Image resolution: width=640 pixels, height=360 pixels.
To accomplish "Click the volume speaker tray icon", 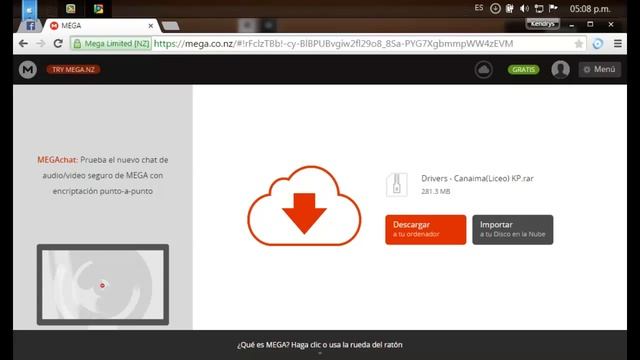I will (524, 9).
